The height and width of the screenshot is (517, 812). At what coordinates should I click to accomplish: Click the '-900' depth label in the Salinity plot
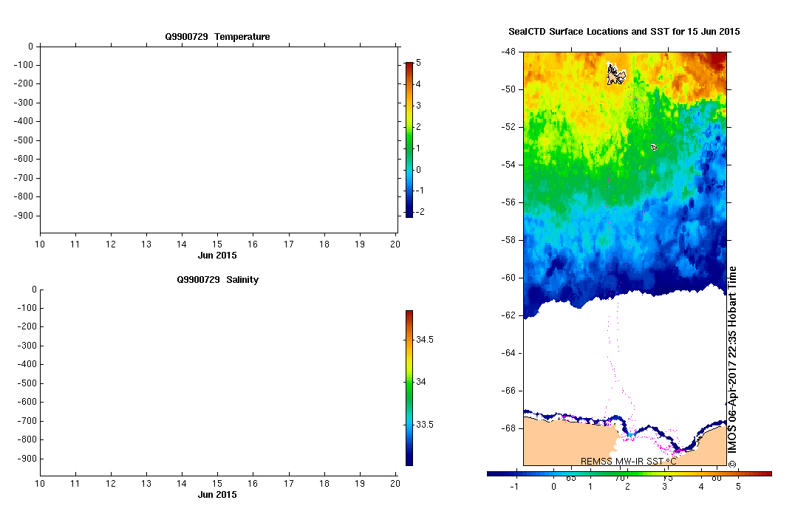coord(27,459)
